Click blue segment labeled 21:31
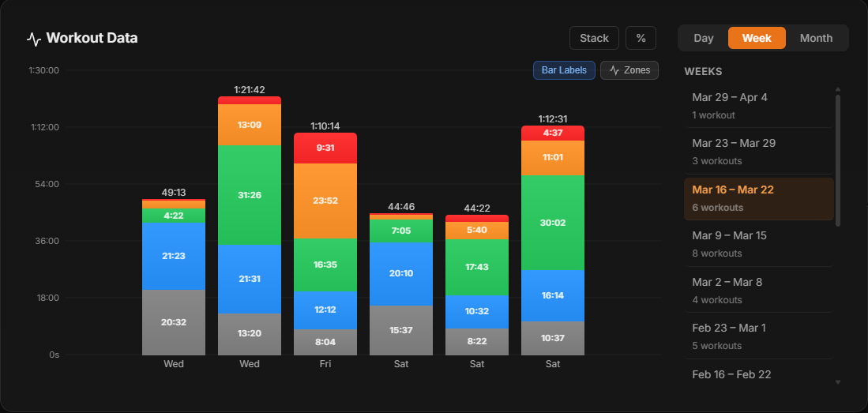The width and height of the screenshot is (868, 413). tap(250, 279)
